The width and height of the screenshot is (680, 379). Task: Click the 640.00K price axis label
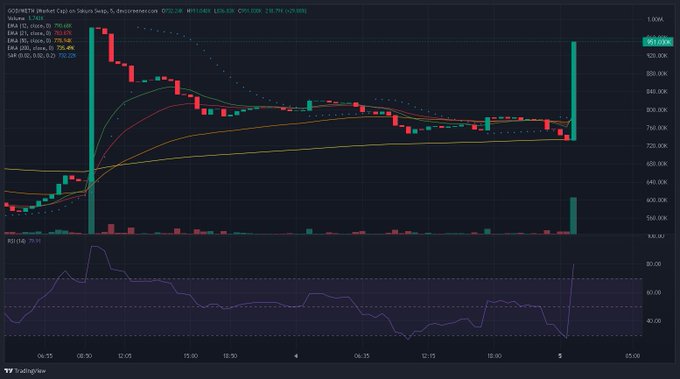657,182
